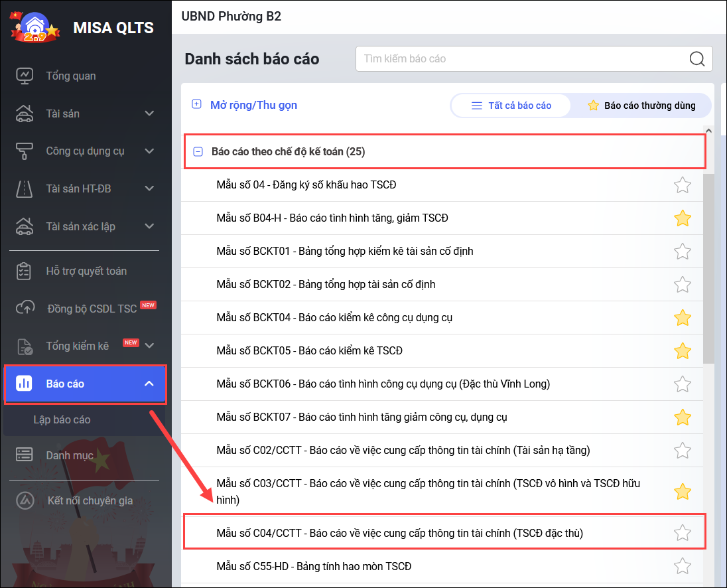Click Kết nối chuyên gia icon
Image resolution: width=727 pixels, height=588 pixels.
(25, 500)
